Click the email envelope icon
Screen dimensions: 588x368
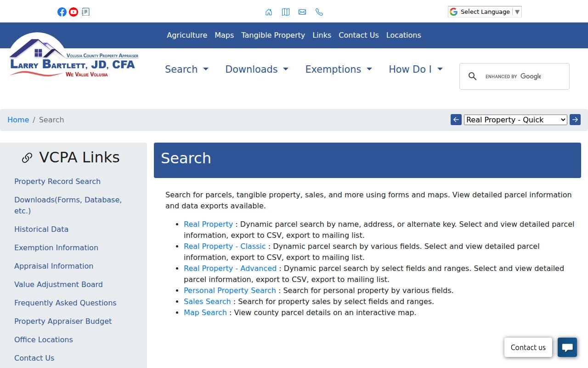click(302, 12)
